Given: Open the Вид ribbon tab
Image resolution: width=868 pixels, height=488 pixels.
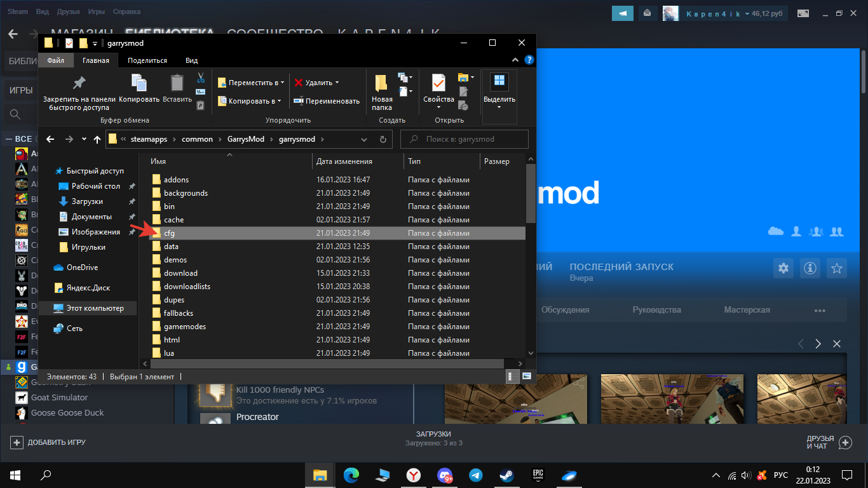Looking at the screenshot, I should [192, 60].
